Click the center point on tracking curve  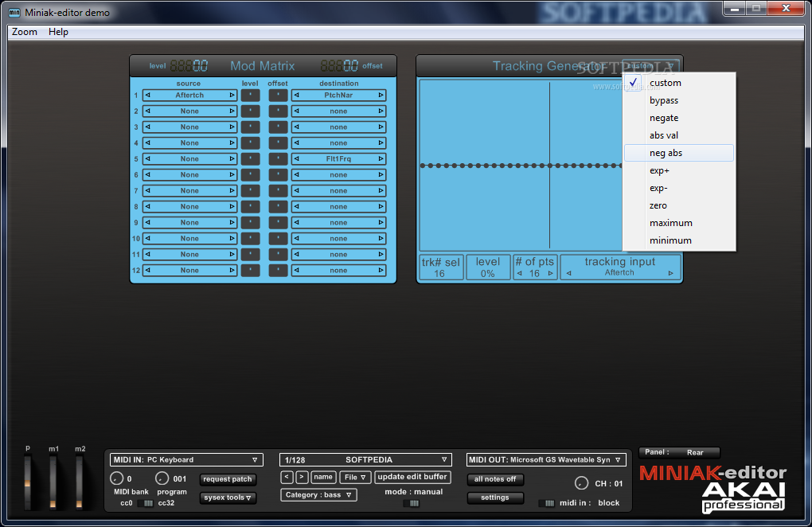[x=549, y=166]
